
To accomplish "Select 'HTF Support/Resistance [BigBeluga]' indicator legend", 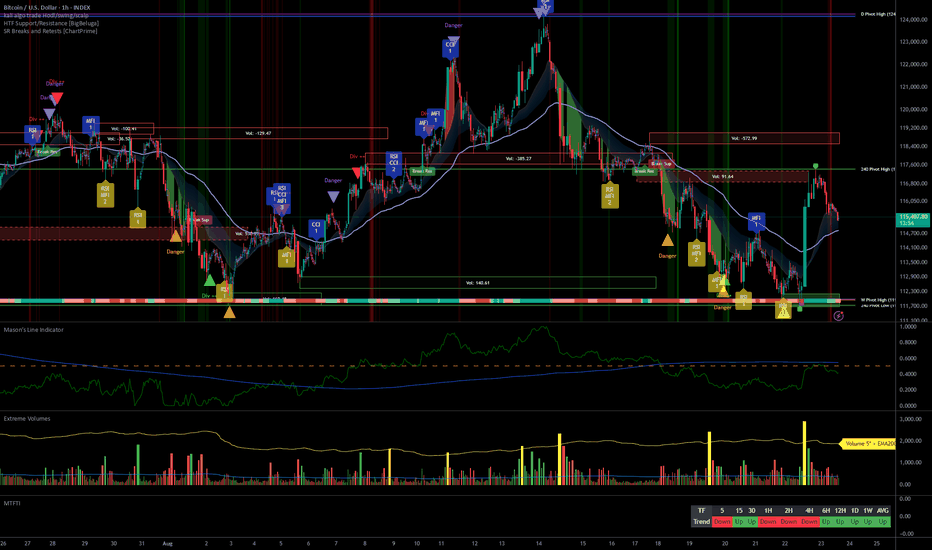I will click(x=51, y=23).
